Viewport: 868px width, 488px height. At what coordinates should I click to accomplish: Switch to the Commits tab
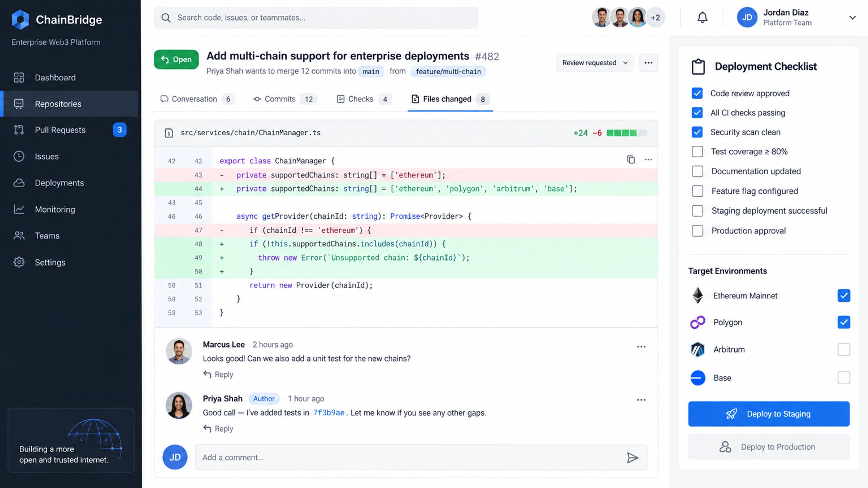tap(285, 99)
